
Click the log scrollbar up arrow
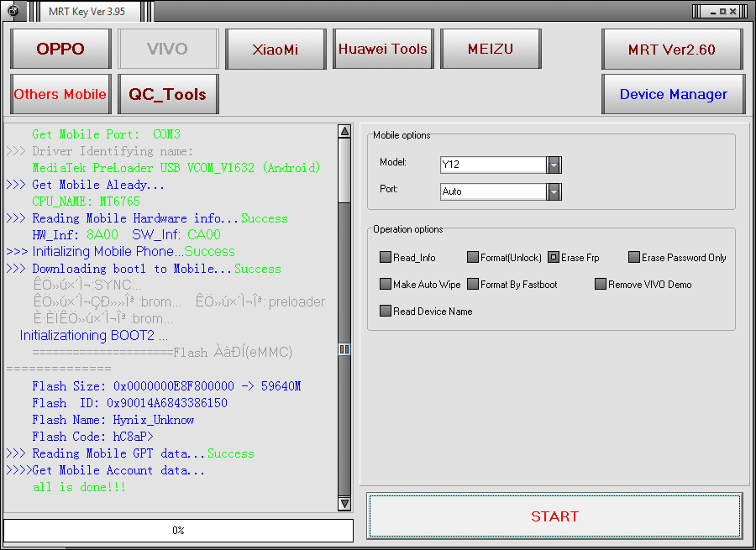coord(344,131)
